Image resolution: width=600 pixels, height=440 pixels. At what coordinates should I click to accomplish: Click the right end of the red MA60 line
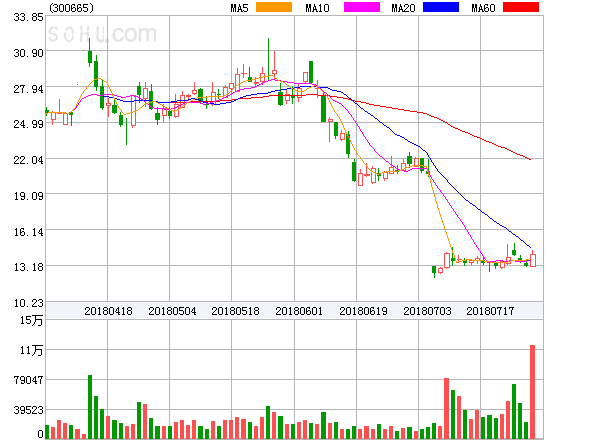click(530, 159)
